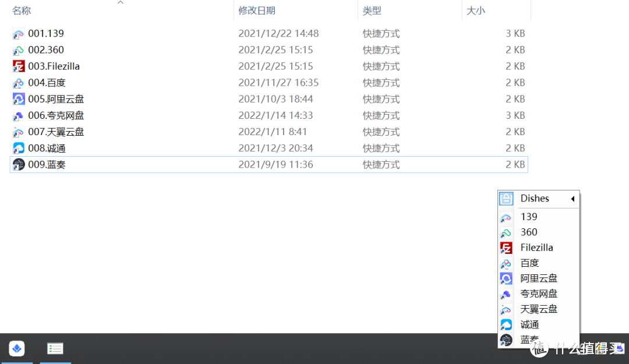
Task: Click the 夸克网盘 icon in Dishes menu
Action: pyautogui.click(x=506, y=294)
